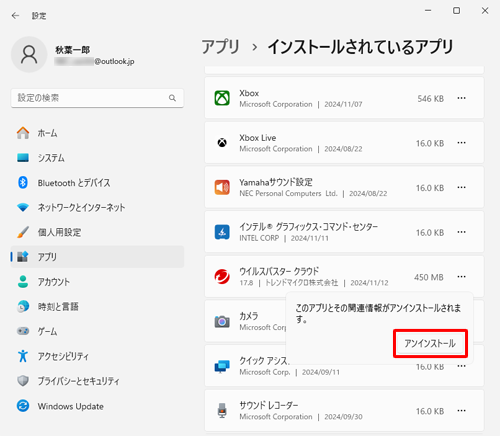Open more options for クイック アシスト
Image resolution: width=500 pixels, height=436 pixels.
(x=462, y=366)
